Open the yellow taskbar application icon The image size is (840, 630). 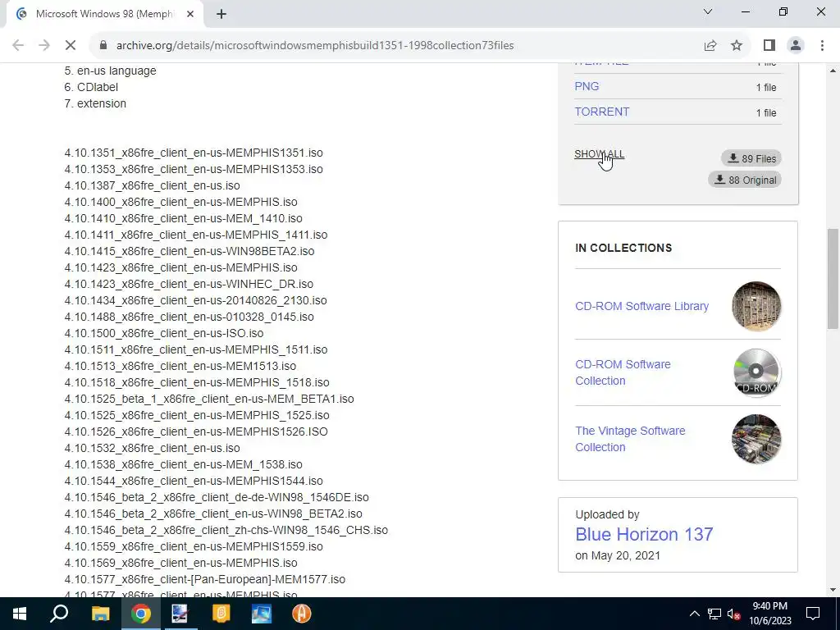[x=221, y=614]
